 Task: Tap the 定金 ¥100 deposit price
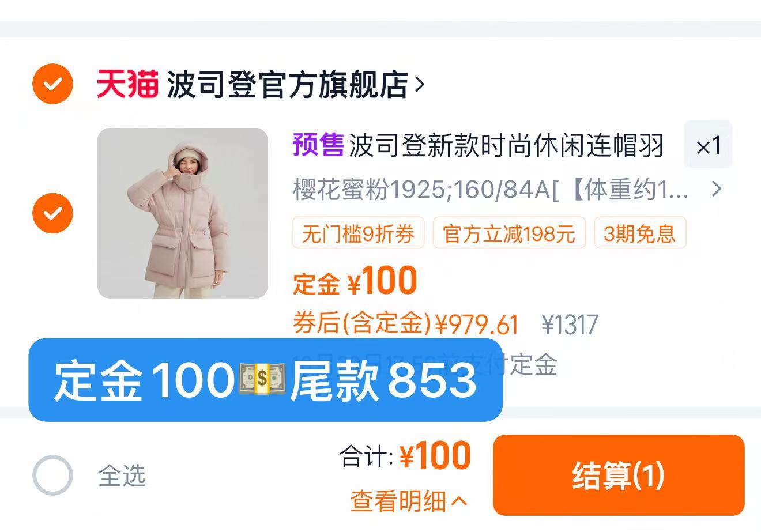click(355, 281)
